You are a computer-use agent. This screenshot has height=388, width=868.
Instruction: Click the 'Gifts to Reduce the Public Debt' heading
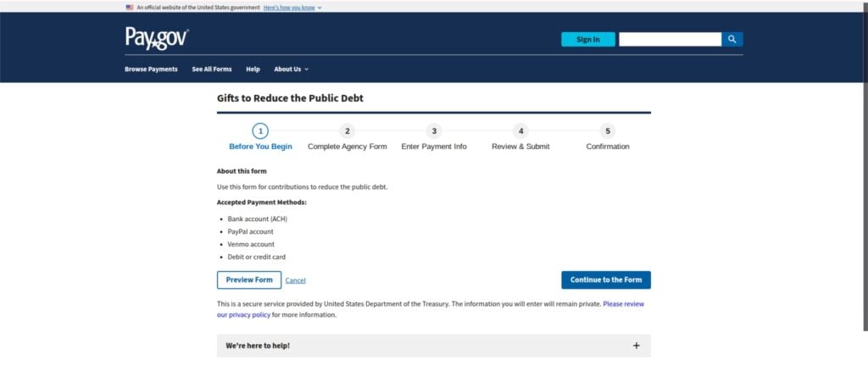click(x=290, y=98)
